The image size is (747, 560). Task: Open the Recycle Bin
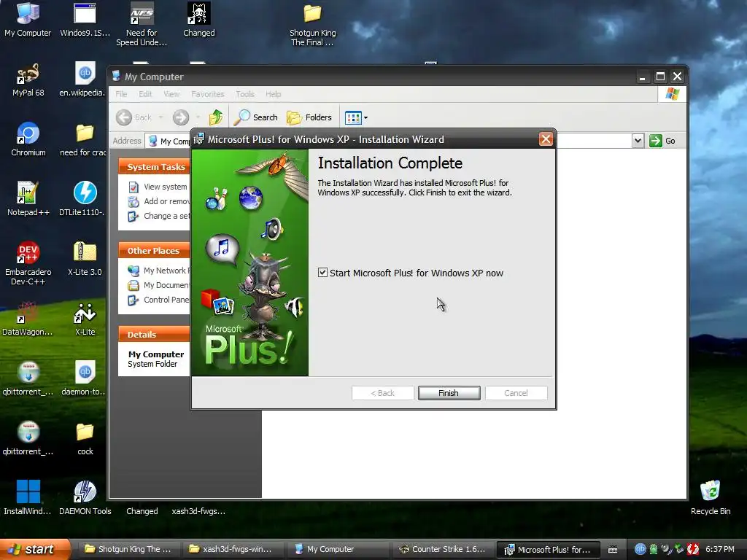pyautogui.click(x=711, y=497)
